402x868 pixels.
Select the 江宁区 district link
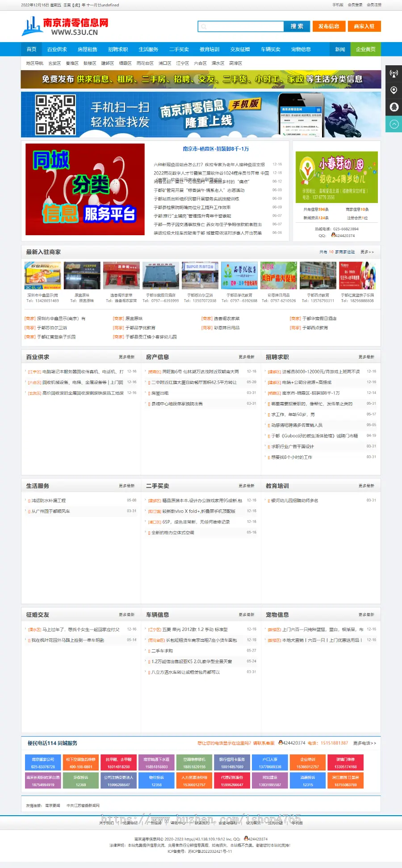(183, 64)
